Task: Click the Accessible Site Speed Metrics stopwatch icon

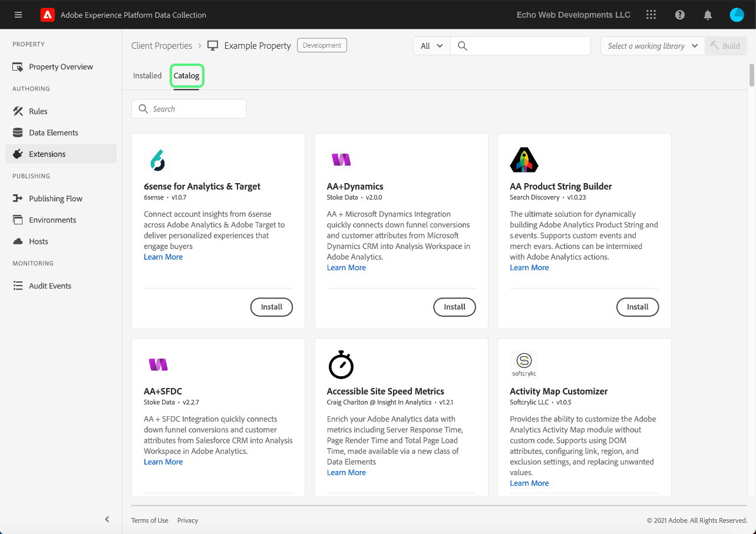Action: (x=341, y=364)
